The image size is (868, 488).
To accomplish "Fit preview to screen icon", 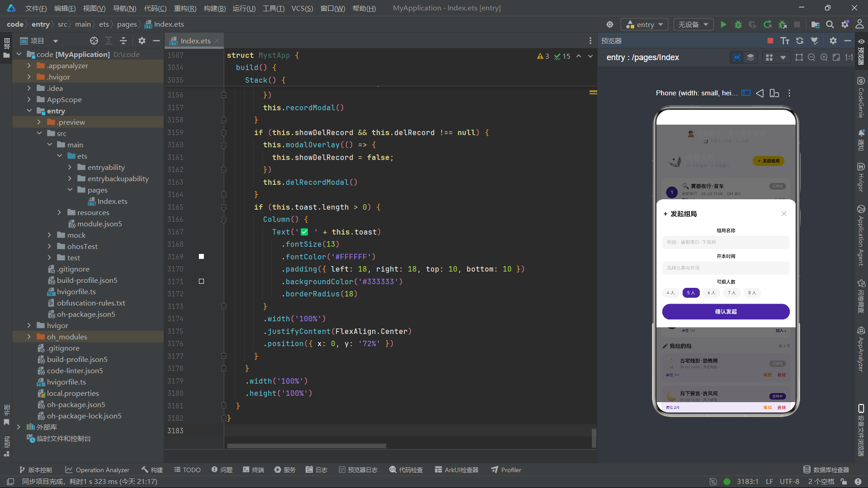I will click(x=836, y=57).
